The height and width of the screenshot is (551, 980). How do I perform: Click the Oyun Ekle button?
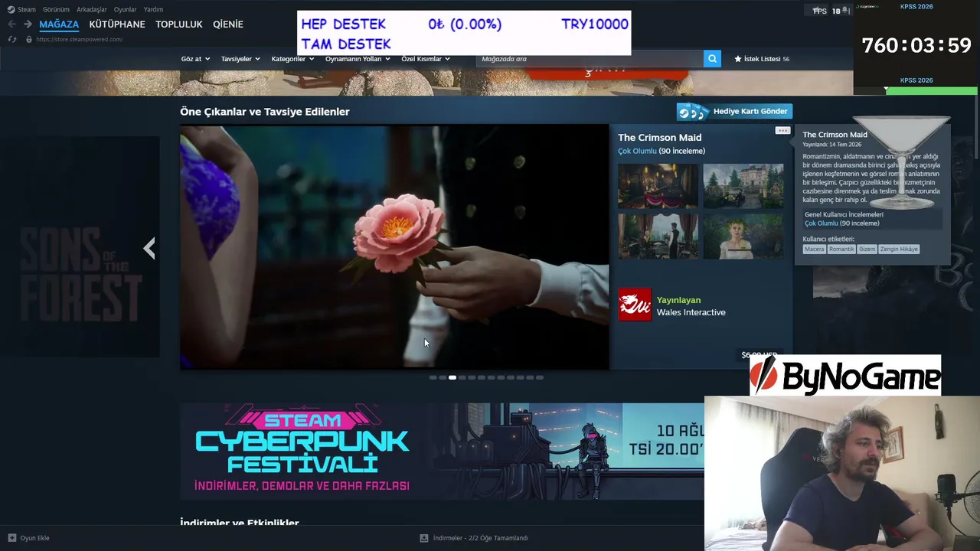29,538
